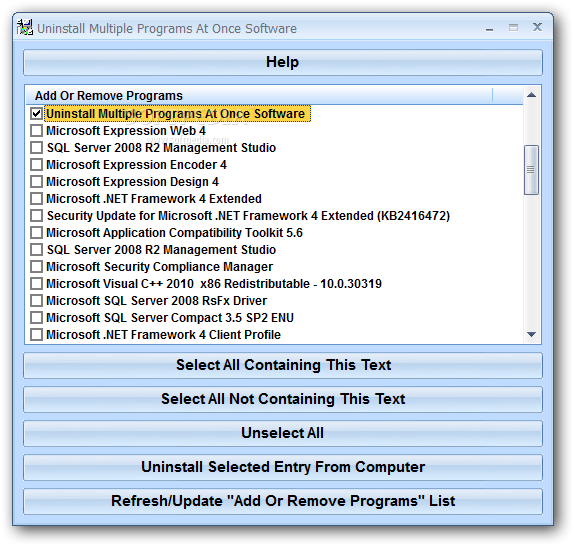Click Add Or Remove Programs column header
This screenshot has height=546, width=574.
point(260,96)
